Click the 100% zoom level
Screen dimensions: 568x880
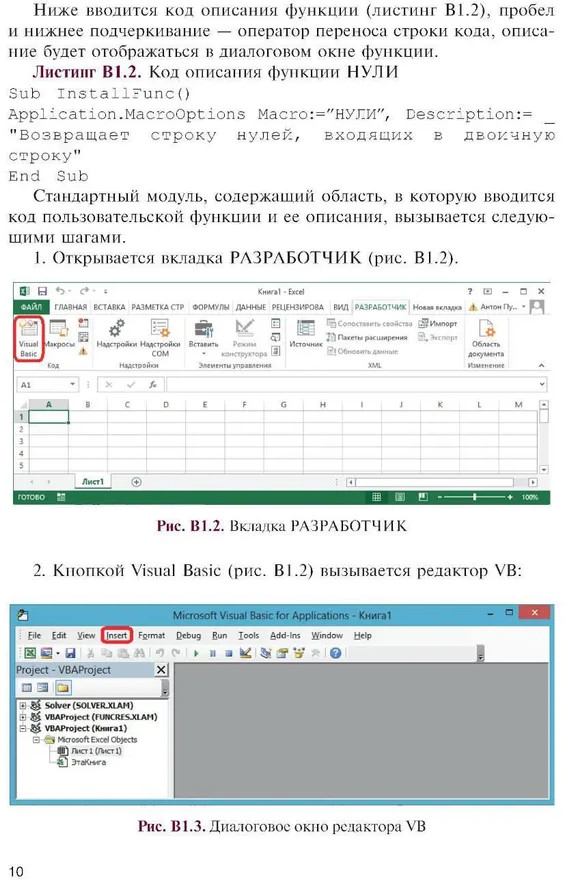(530, 497)
